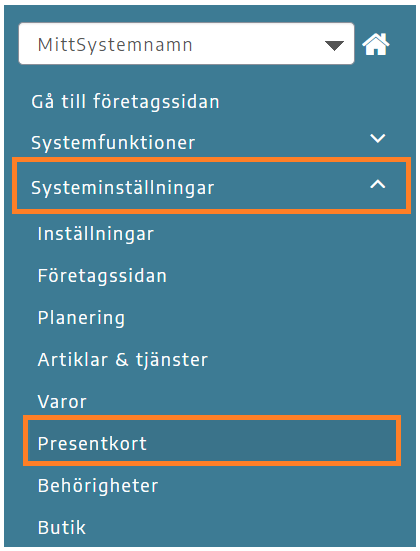This screenshot has width=420, height=551.
Task: Open the Företagssidan submenu item
Action: 102,276
